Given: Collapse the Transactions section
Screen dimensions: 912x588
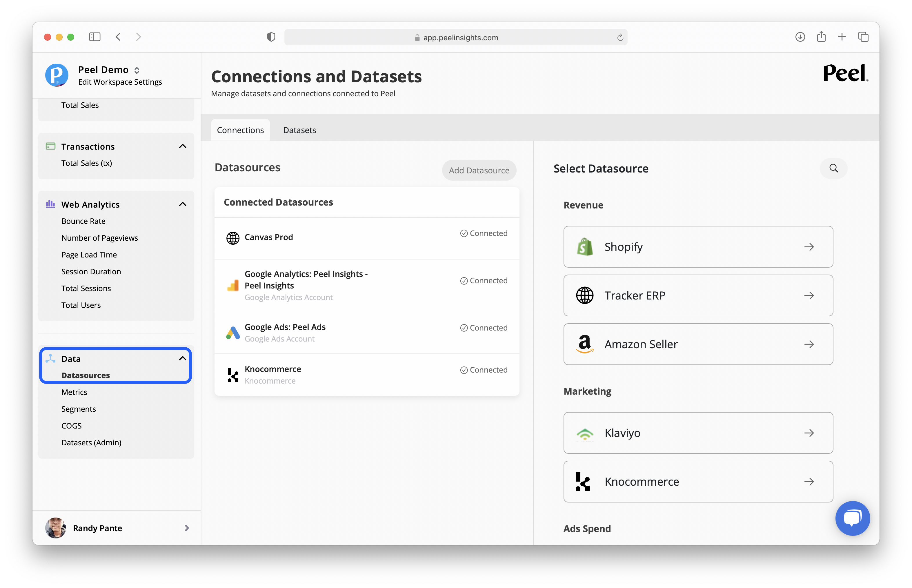Looking at the screenshot, I should [182, 146].
